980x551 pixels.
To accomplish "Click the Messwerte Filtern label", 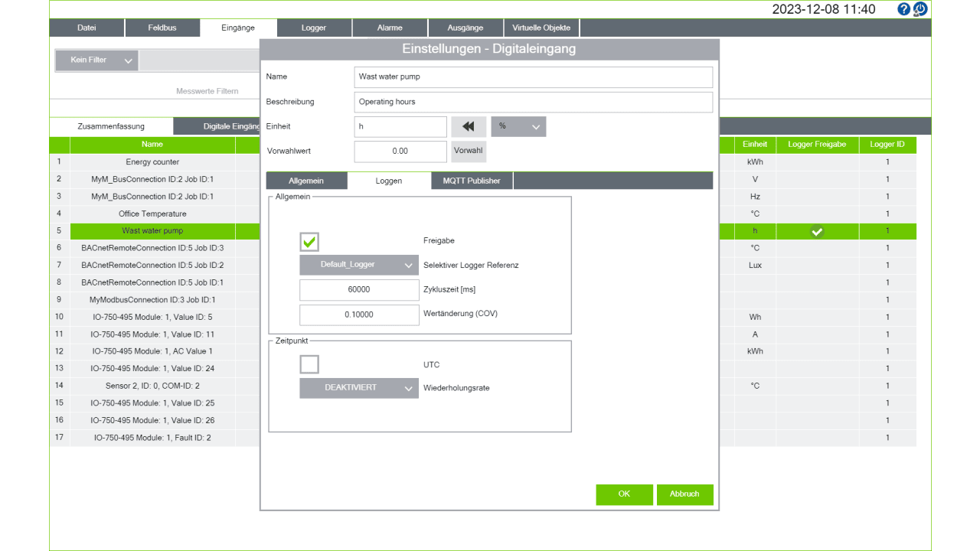I will [207, 91].
